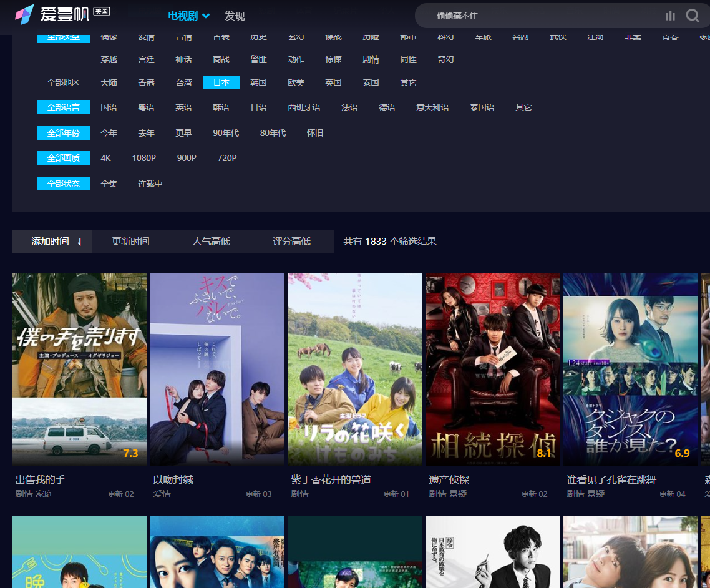
Task: Filter year by 今年
Action: tap(109, 133)
